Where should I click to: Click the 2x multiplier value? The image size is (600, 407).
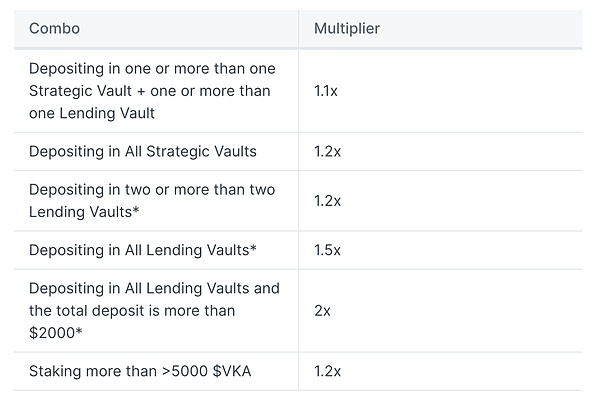(322, 310)
